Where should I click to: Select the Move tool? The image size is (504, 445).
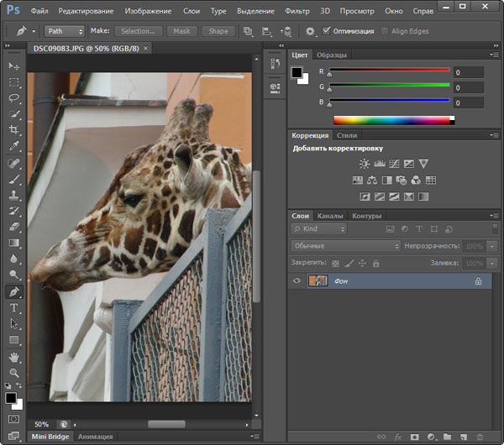[x=13, y=65]
